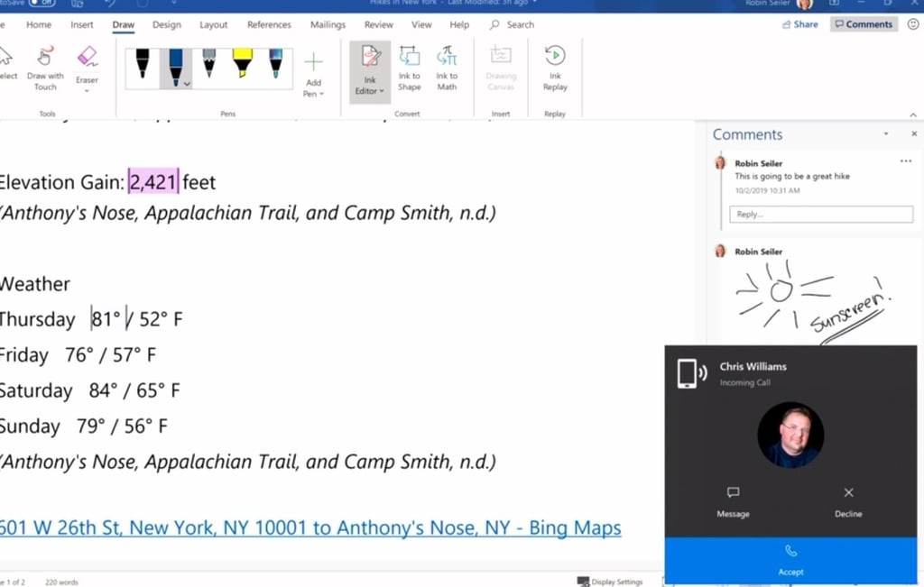Select the Sunscreen ink comment drawing

(x=813, y=301)
